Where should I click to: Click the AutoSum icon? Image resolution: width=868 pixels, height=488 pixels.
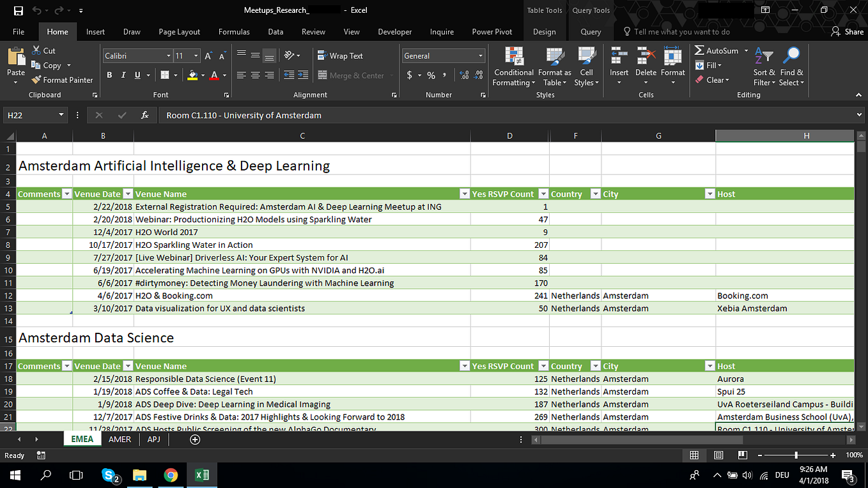[700, 50]
